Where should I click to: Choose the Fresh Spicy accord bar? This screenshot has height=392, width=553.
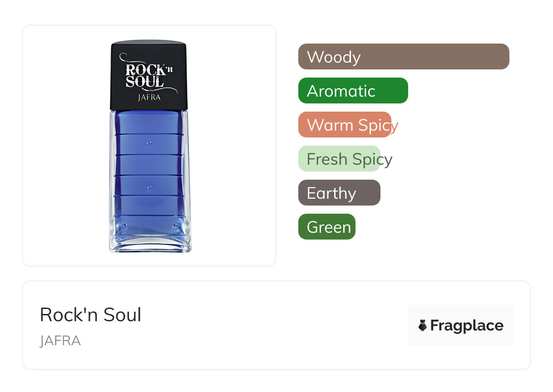(339, 159)
